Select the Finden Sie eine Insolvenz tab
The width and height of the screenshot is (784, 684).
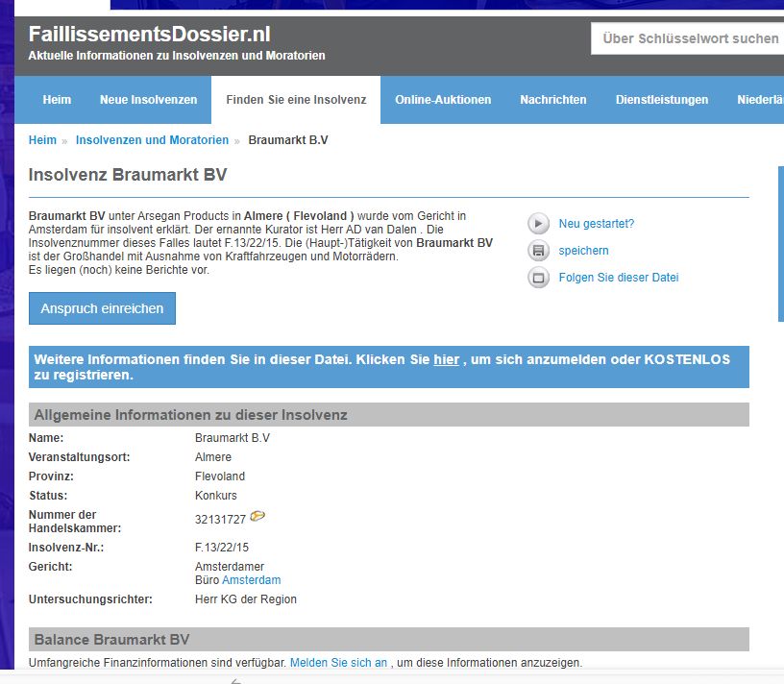[x=296, y=100]
